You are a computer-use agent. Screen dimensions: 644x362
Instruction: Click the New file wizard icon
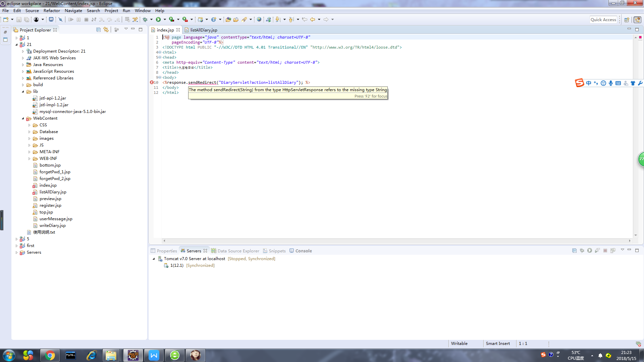point(6,19)
